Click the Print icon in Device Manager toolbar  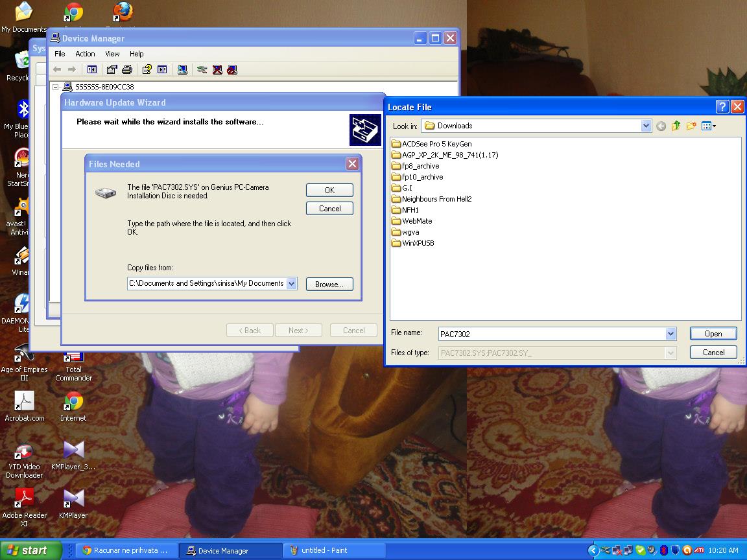tap(127, 69)
